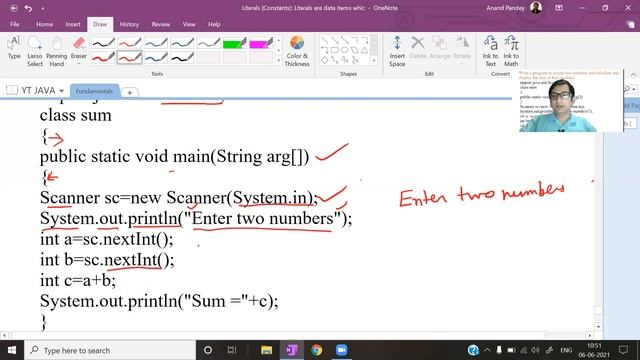Add a new section with plus tab

tap(129, 93)
